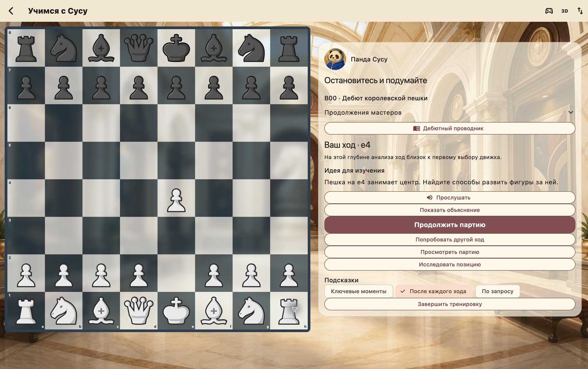Click Завершить тренировку
Image resolution: width=588 pixels, height=369 pixels.
click(450, 304)
